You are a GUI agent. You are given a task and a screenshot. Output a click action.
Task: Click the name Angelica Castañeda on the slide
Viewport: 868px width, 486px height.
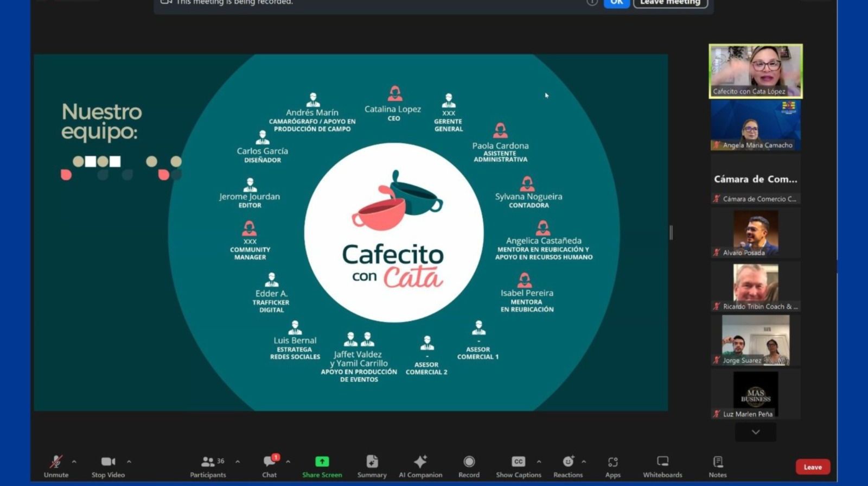(x=544, y=241)
